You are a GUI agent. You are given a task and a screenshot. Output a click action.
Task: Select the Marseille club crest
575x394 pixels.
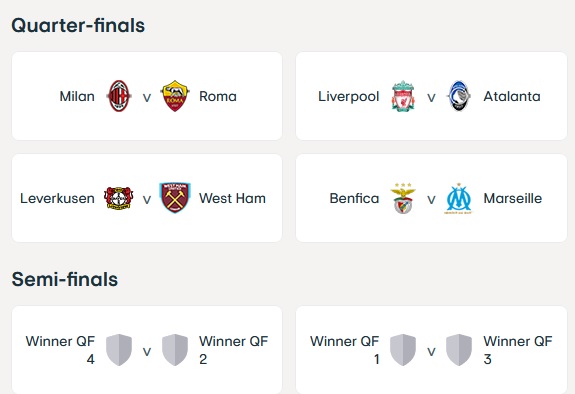click(x=458, y=198)
